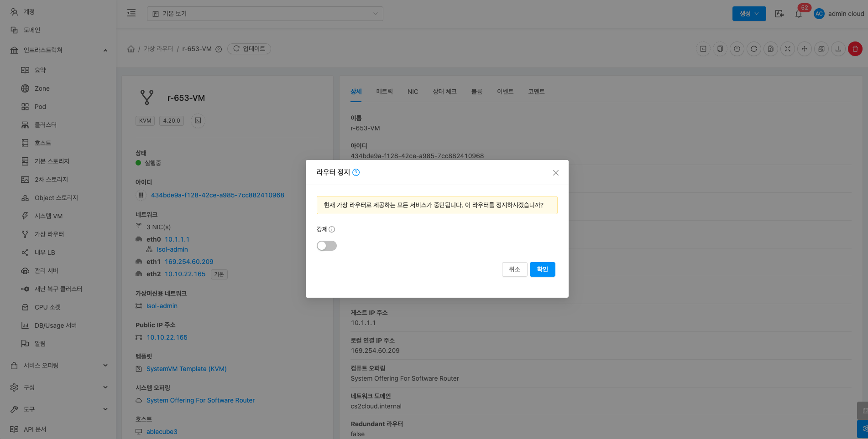Close the 라우터 정지 dialog

pos(555,173)
